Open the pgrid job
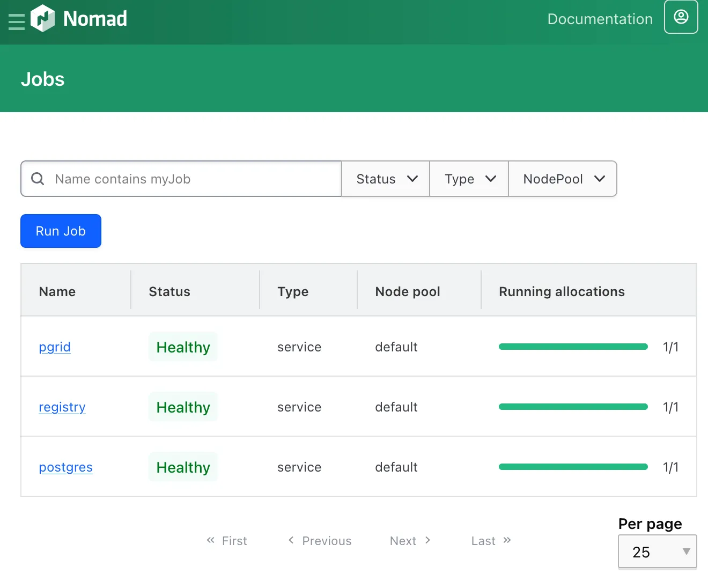 [x=55, y=347]
